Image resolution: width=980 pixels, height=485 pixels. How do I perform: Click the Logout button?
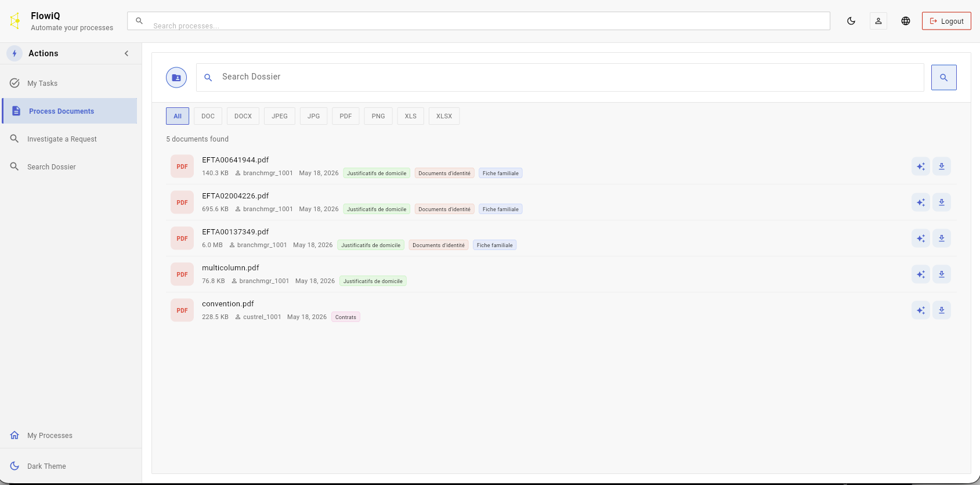coord(946,21)
